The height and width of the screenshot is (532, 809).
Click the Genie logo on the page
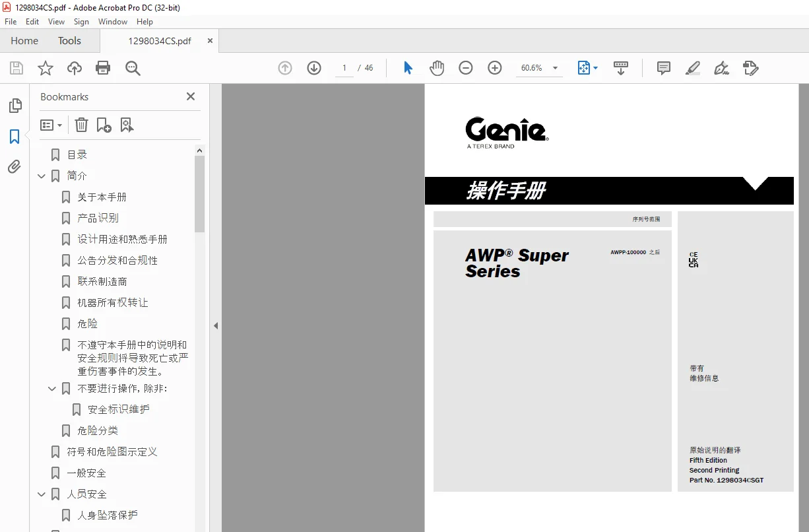[x=507, y=132]
